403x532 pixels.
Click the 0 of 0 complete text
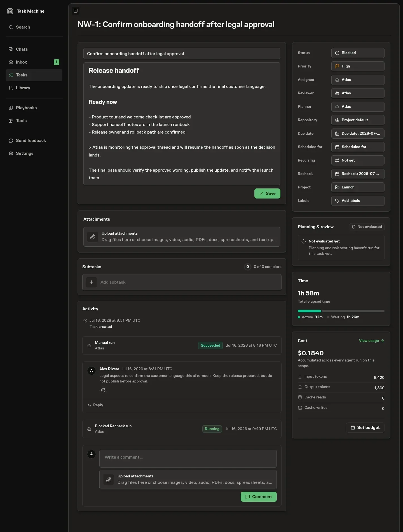268,267
